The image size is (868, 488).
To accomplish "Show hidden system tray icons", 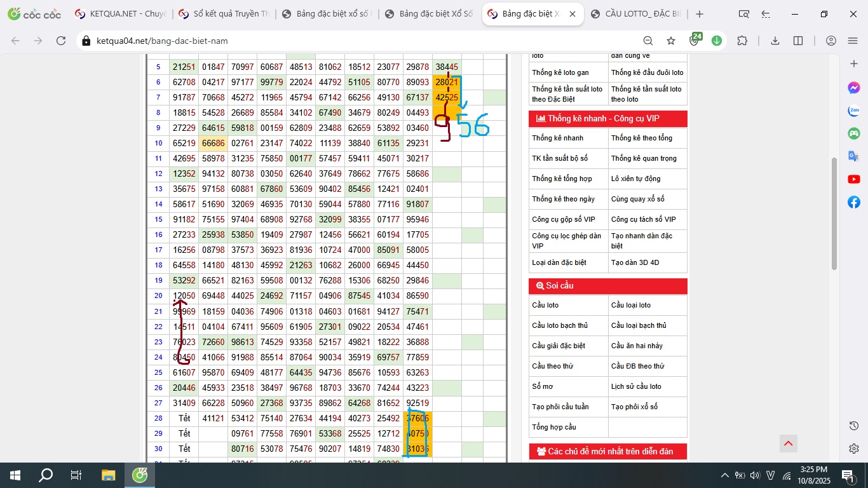I will pos(724,475).
